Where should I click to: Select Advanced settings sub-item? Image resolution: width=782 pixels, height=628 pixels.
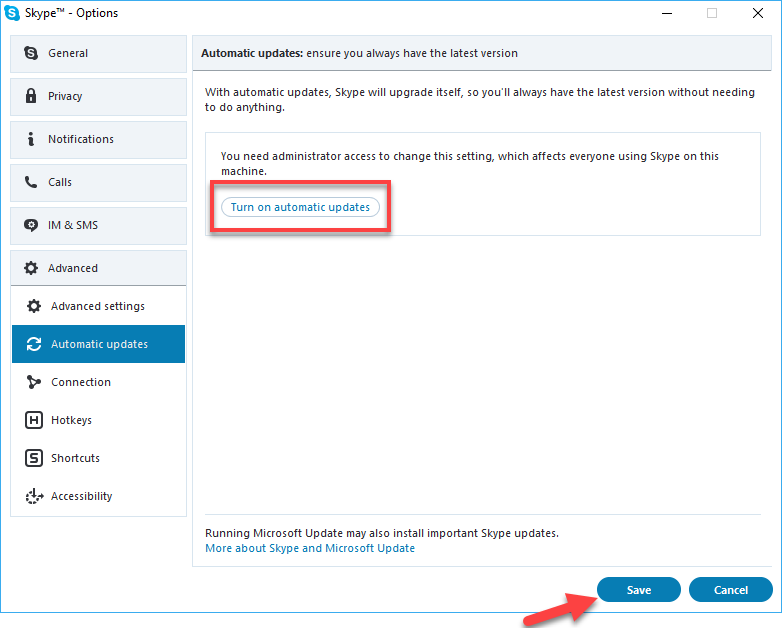click(x=98, y=306)
